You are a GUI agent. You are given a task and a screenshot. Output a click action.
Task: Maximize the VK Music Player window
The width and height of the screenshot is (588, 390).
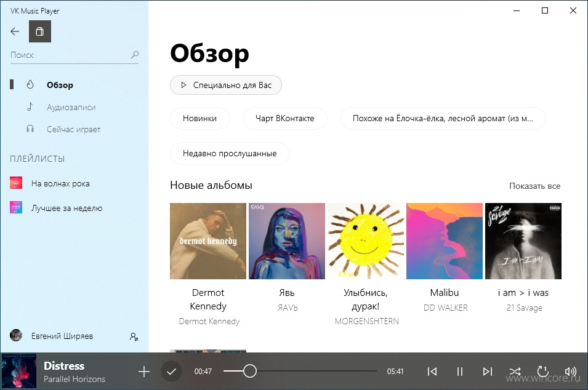(545, 10)
